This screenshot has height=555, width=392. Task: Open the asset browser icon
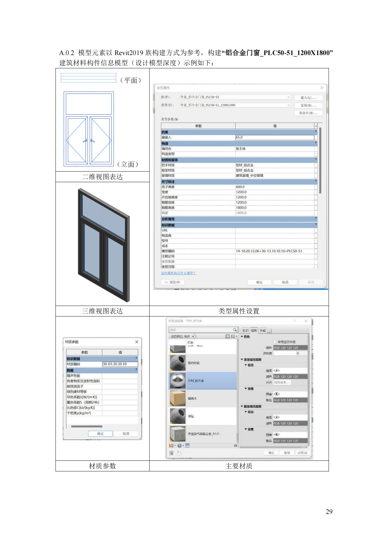pos(187,446)
